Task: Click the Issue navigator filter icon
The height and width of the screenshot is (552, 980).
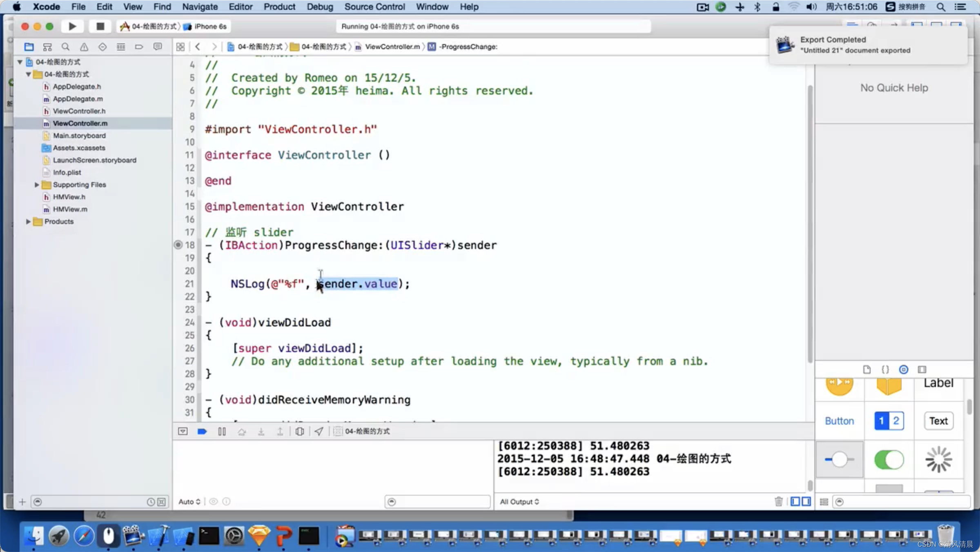Action: click(83, 47)
